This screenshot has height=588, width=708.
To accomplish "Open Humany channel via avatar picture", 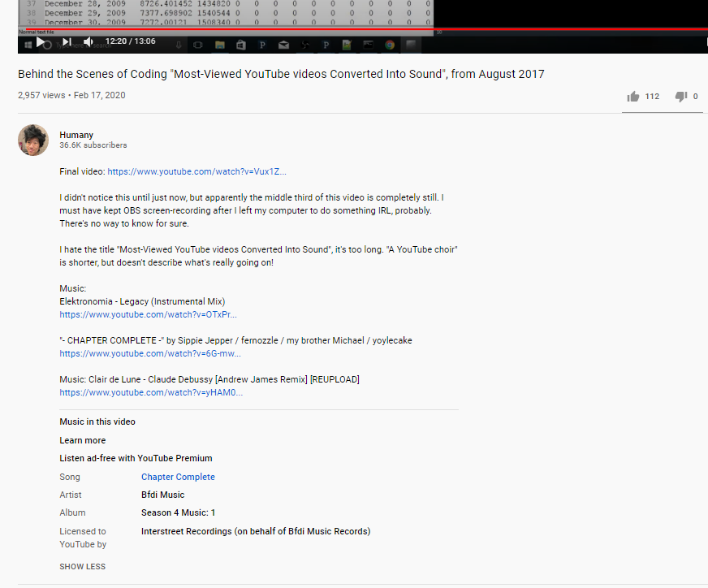I will tap(33, 140).
